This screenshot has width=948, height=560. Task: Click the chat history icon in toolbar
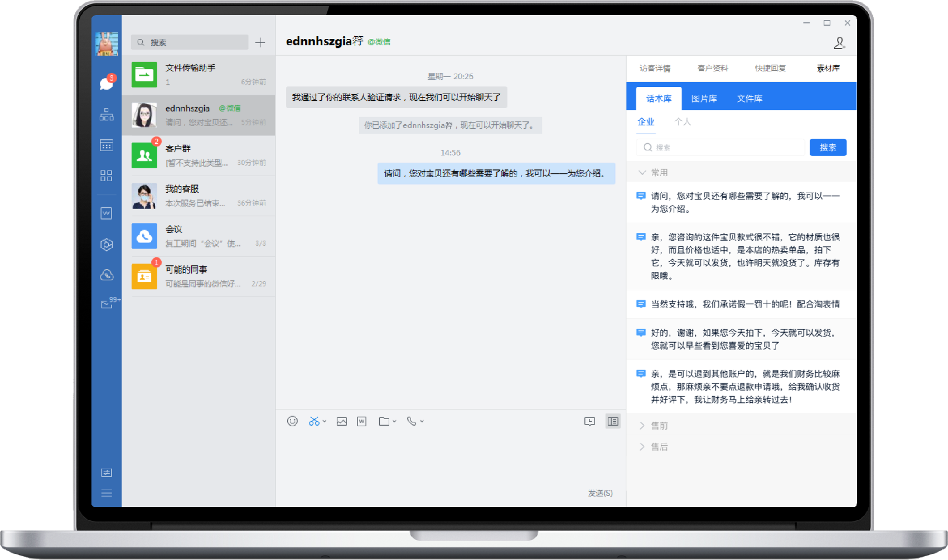coord(589,421)
